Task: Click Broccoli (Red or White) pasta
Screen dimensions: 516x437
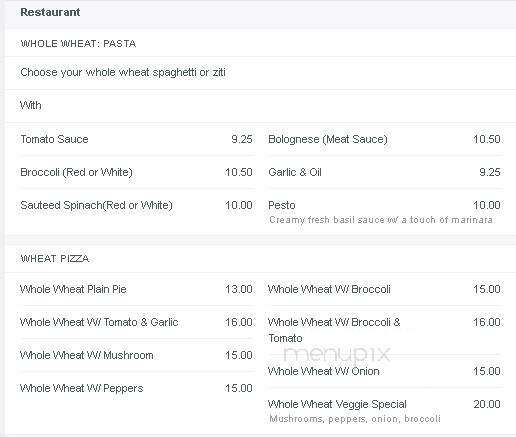Action: [x=76, y=172]
